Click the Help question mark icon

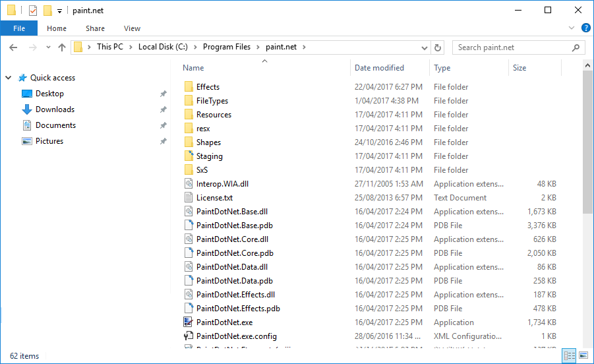pyautogui.click(x=585, y=28)
